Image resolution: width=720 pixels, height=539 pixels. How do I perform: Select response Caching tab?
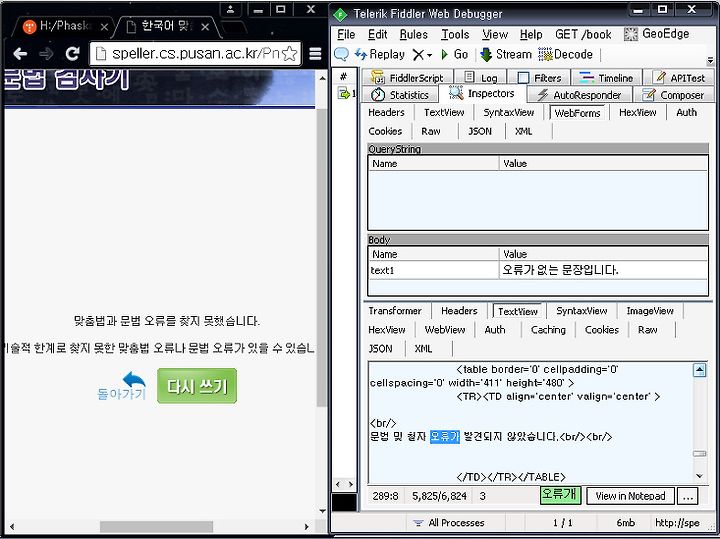pos(548,330)
